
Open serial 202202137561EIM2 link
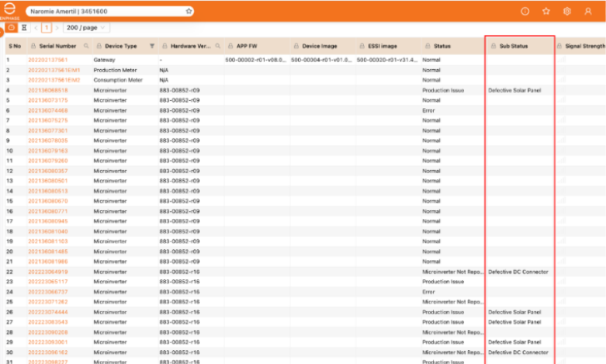54,80
